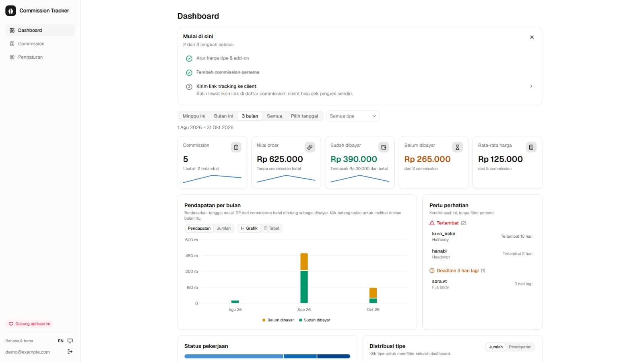Open kuro_neko late commission
Viewport: 644px width, 362px height.
point(482,237)
